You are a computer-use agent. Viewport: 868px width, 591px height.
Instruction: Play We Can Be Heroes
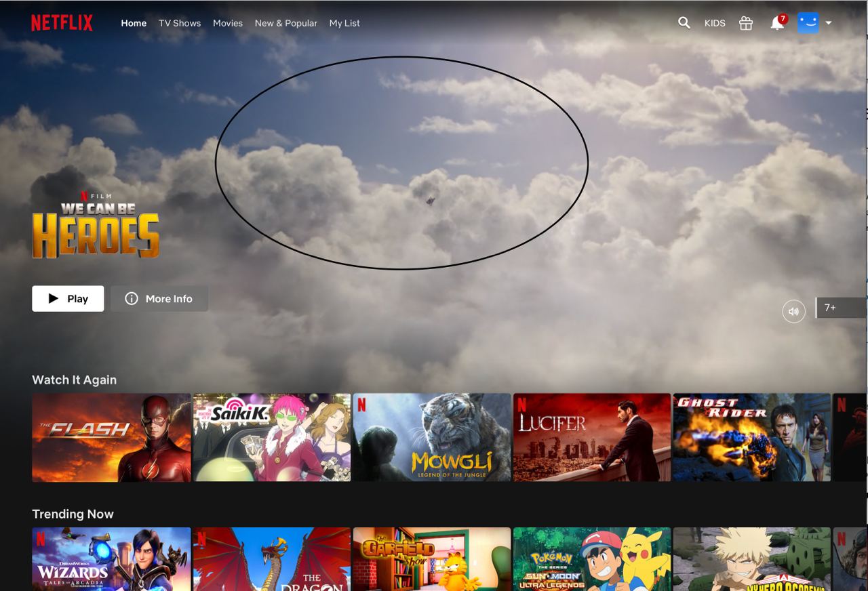click(68, 298)
